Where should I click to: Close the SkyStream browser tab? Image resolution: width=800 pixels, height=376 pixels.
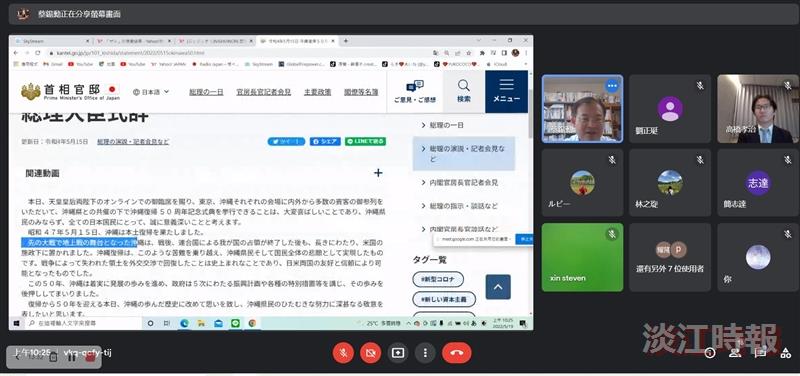(87, 40)
